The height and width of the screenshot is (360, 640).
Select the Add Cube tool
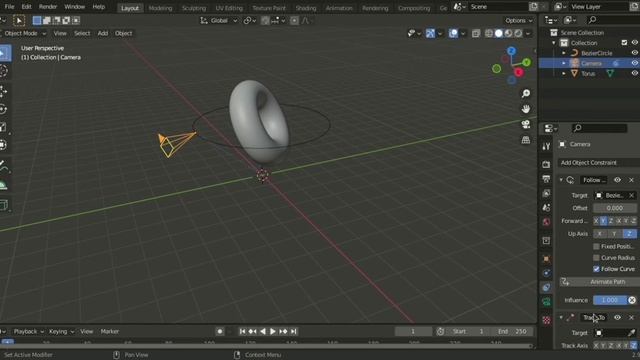[4, 205]
